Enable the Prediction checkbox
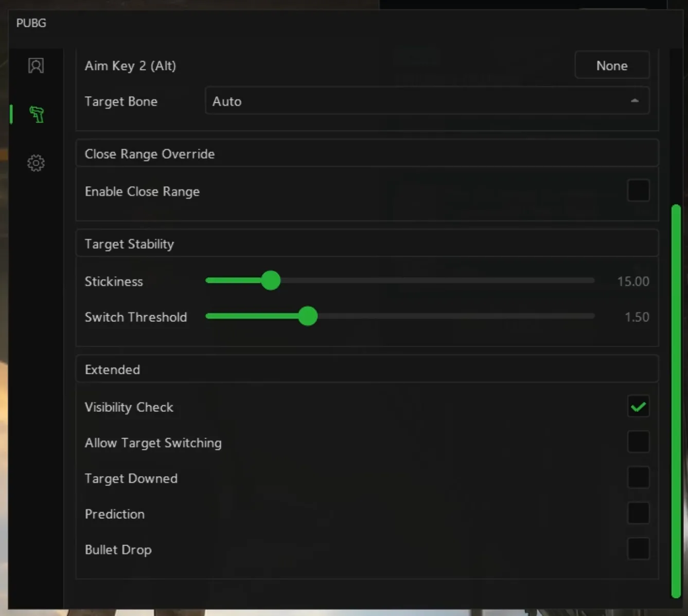This screenshot has width=688, height=616. (638, 513)
